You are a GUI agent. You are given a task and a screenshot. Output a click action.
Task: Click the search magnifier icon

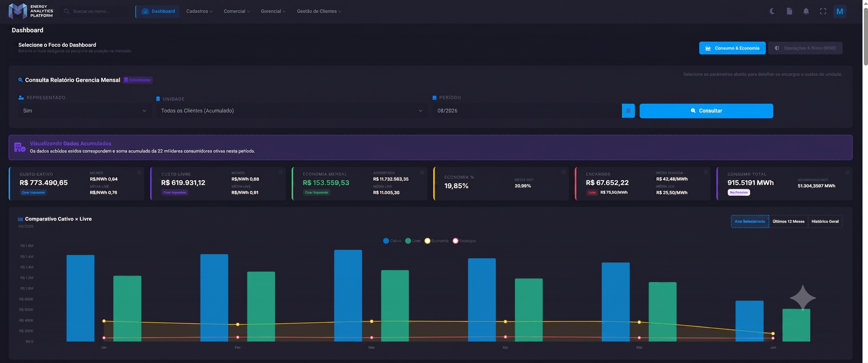point(67,11)
